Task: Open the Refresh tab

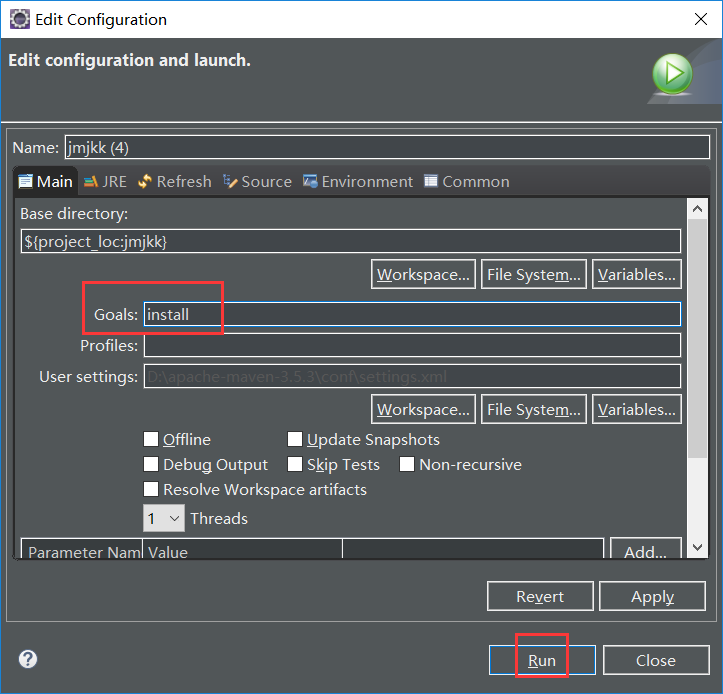Action: coord(175,182)
